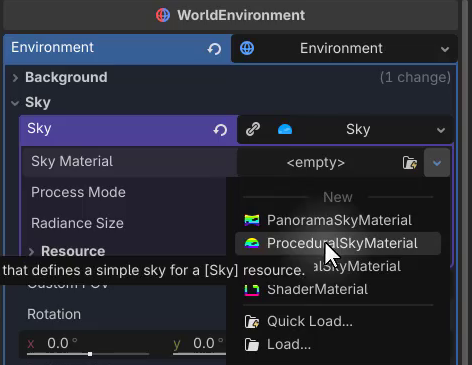Click the Sky Material property label
Image resolution: width=472 pixels, height=365 pixels.
(x=72, y=162)
